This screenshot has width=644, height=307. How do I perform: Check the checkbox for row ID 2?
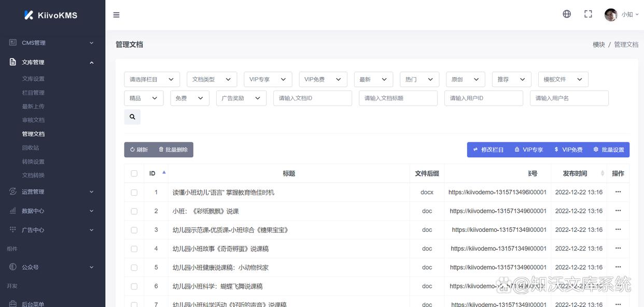(134, 211)
